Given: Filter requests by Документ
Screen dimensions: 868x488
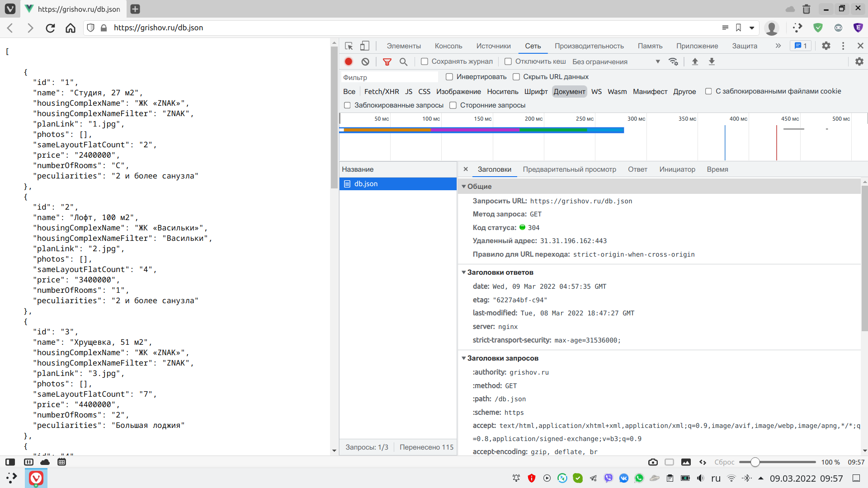Looking at the screenshot, I should tap(569, 92).
